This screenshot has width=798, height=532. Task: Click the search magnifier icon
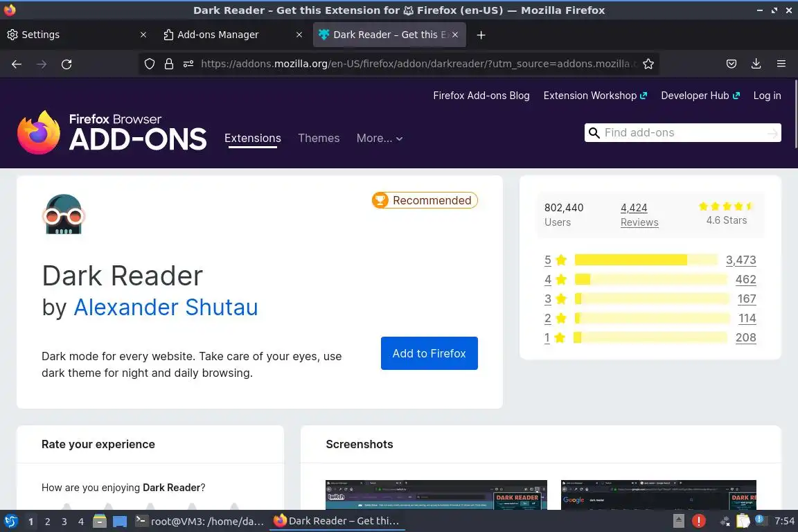pos(594,133)
